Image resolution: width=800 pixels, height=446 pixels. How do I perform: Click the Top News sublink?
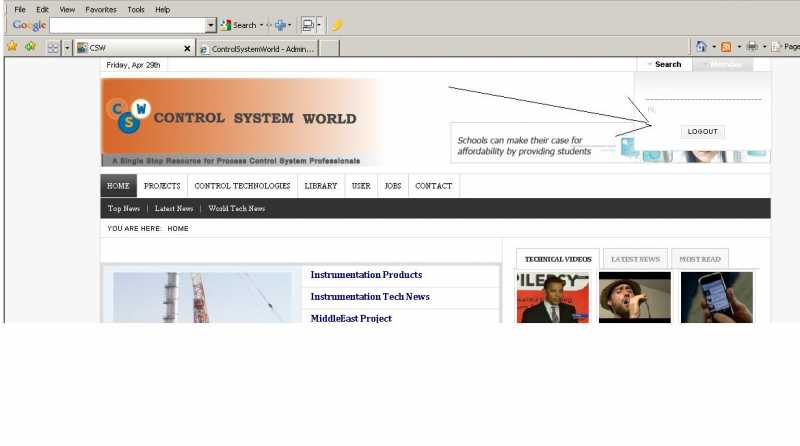pos(123,208)
